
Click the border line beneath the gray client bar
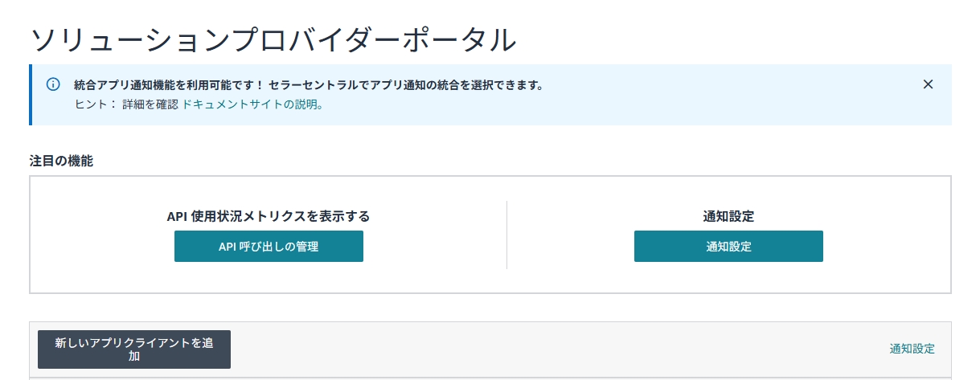click(490, 377)
